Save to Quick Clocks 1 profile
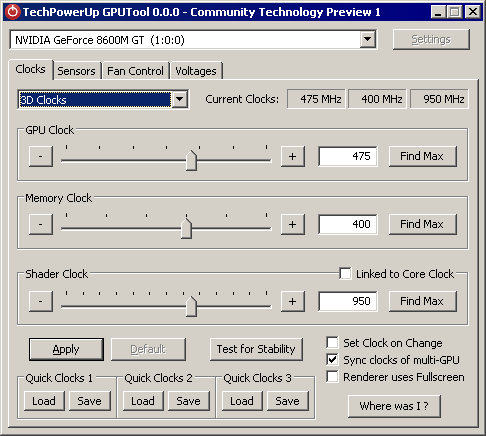 (x=89, y=401)
